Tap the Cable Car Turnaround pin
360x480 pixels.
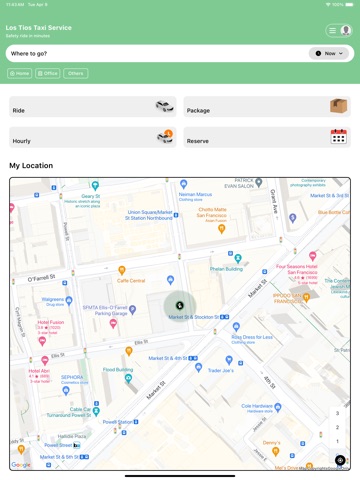(96, 412)
